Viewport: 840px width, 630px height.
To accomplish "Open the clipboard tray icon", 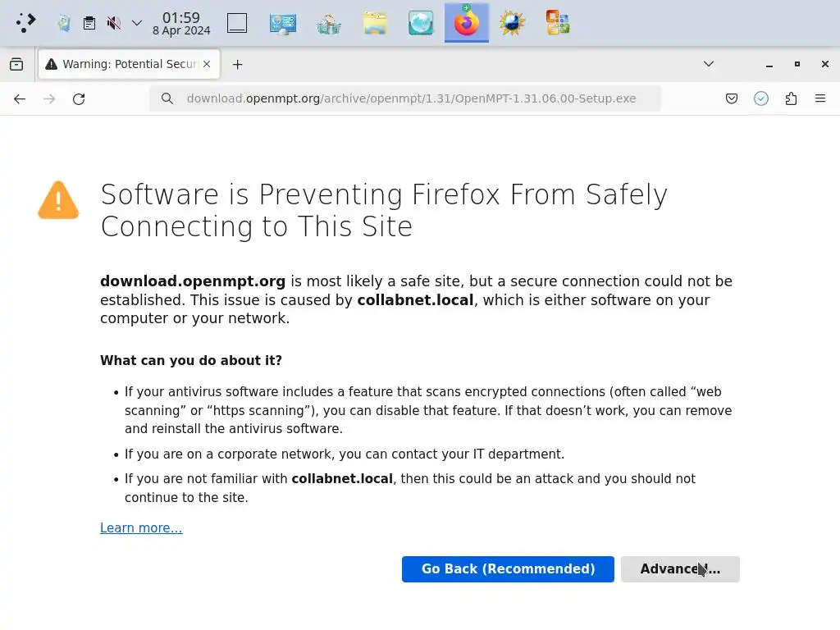I will coord(89,23).
